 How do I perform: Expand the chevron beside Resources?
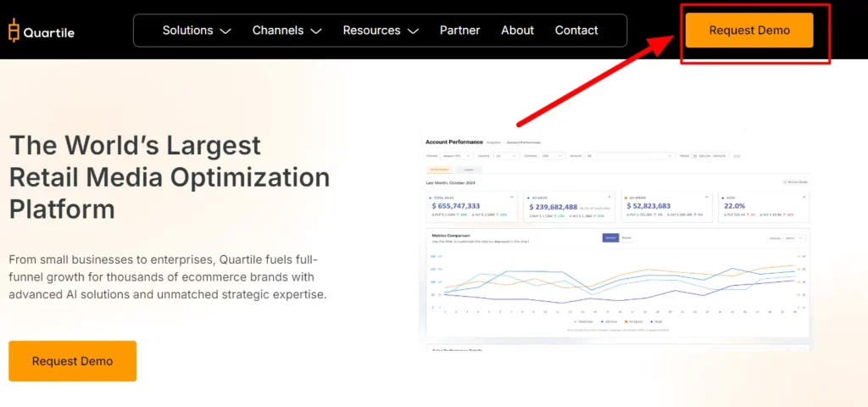pos(413,31)
